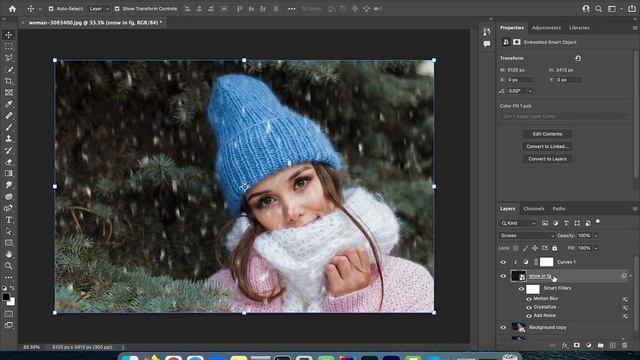Toggle Smart Filters visibility
The image size is (640, 360).
(x=521, y=289)
